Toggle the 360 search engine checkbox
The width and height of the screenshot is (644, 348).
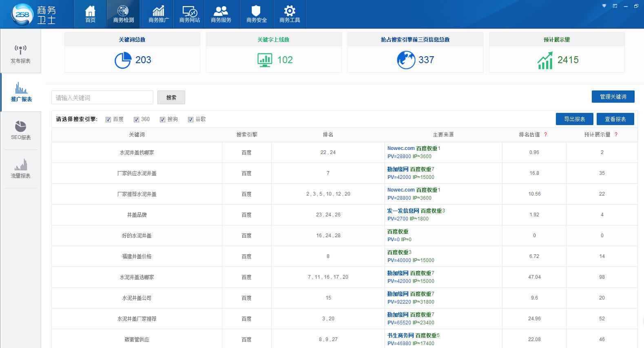136,119
